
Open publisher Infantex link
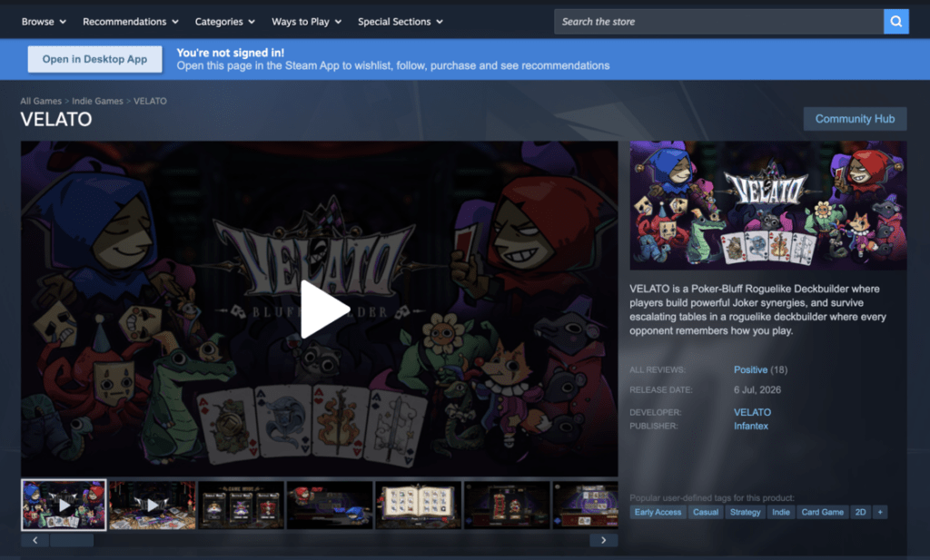[x=751, y=426]
